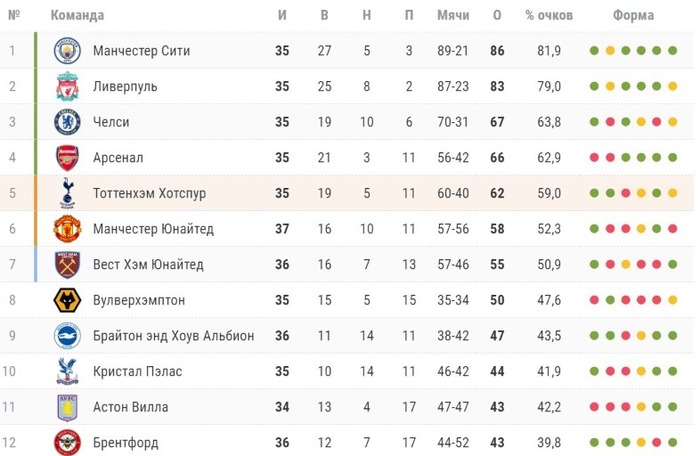Image resolution: width=700 pixels, height=456 pixels.
Task: Open the Манчестер Сити team link
Action: pyautogui.click(x=141, y=50)
